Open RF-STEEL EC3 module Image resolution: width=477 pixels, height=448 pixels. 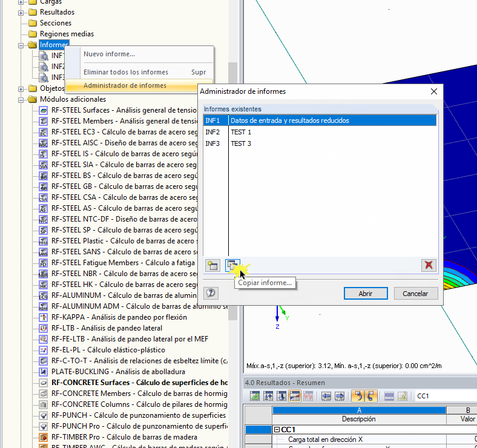point(125,132)
